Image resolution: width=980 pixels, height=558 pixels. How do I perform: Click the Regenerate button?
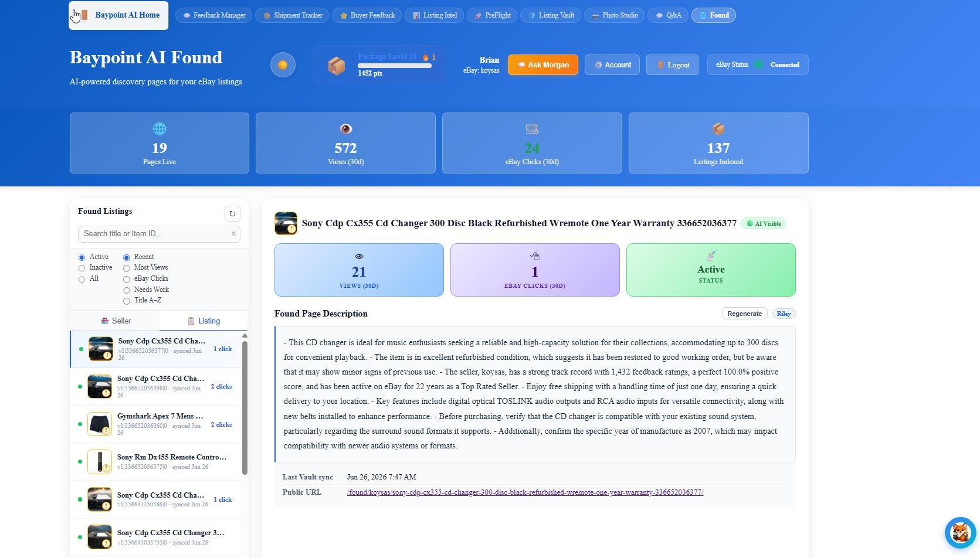pyautogui.click(x=744, y=314)
